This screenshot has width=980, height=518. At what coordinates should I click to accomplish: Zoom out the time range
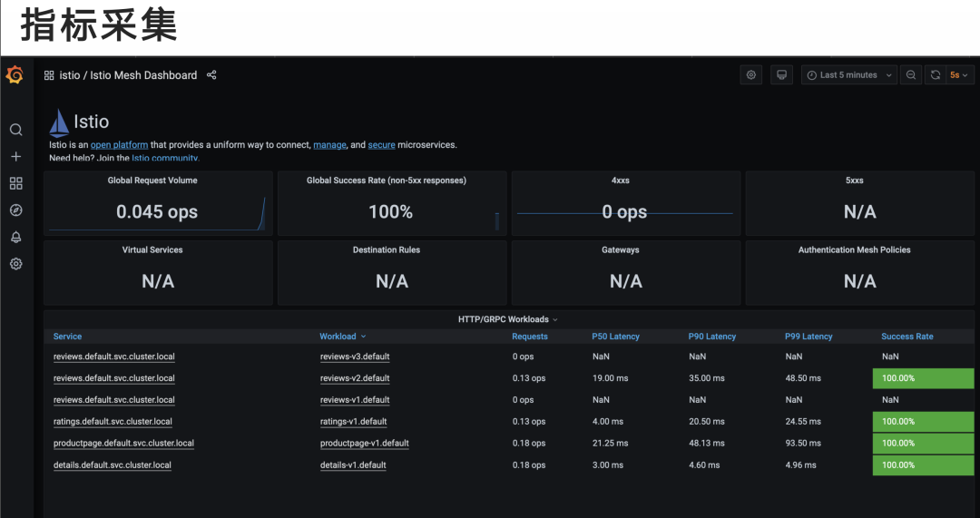pyautogui.click(x=911, y=75)
